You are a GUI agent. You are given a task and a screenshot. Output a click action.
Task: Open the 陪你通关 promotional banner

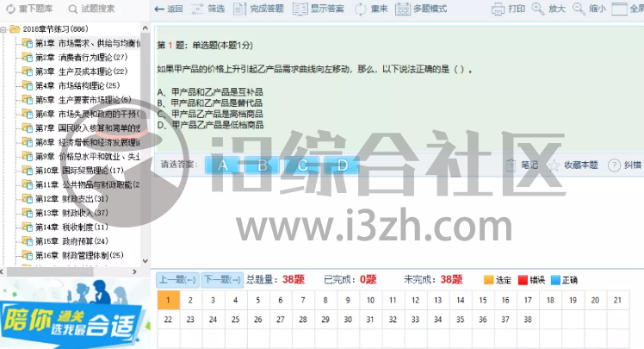click(75, 314)
